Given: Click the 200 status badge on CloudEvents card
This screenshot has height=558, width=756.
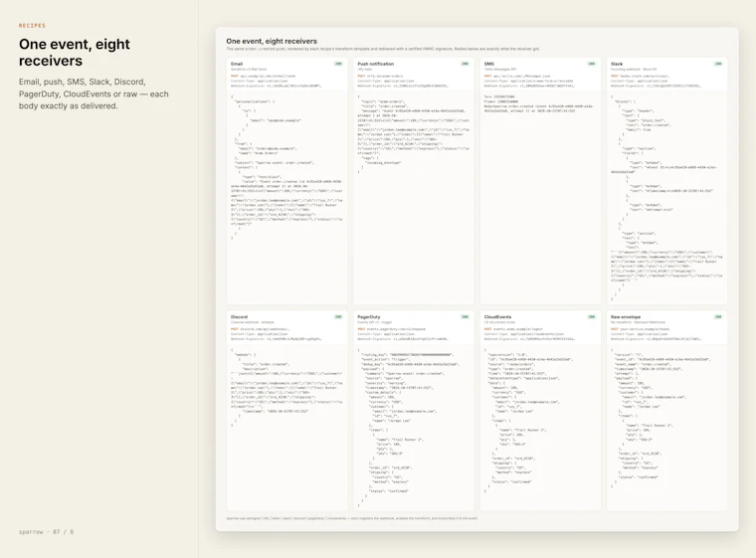Looking at the screenshot, I should (592, 317).
